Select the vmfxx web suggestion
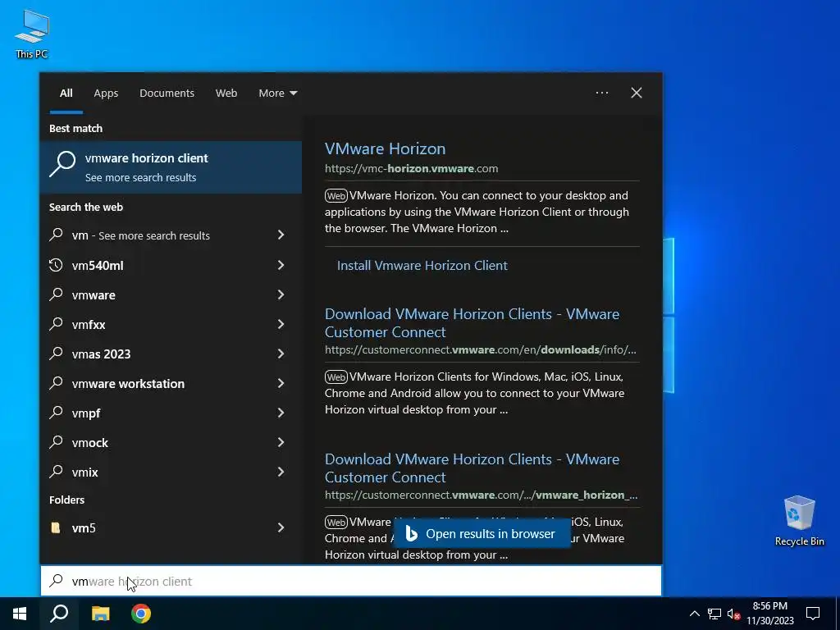This screenshot has height=630, width=840. click(x=171, y=324)
